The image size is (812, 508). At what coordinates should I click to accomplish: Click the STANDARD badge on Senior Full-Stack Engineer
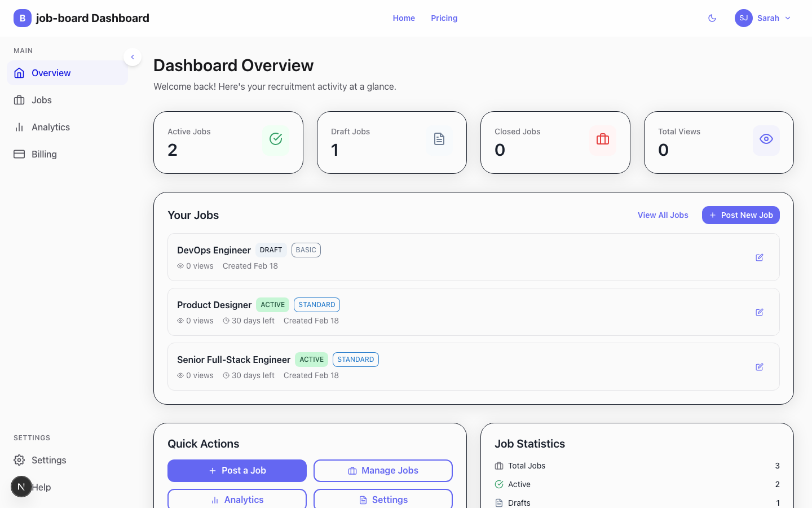(x=355, y=359)
